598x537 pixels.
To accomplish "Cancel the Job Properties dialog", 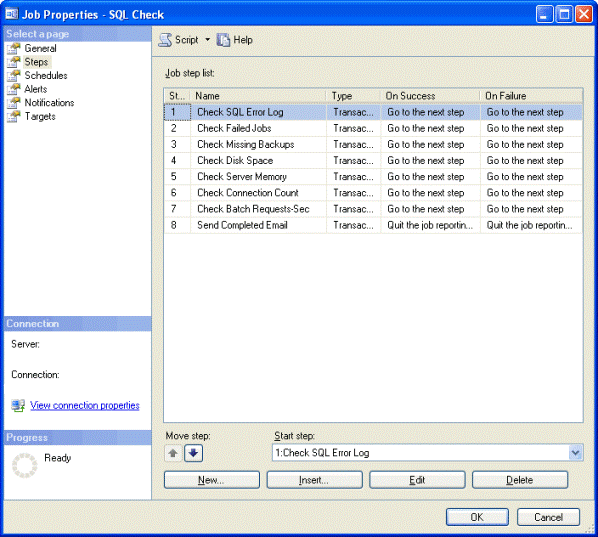I will (x=548, y=517).
